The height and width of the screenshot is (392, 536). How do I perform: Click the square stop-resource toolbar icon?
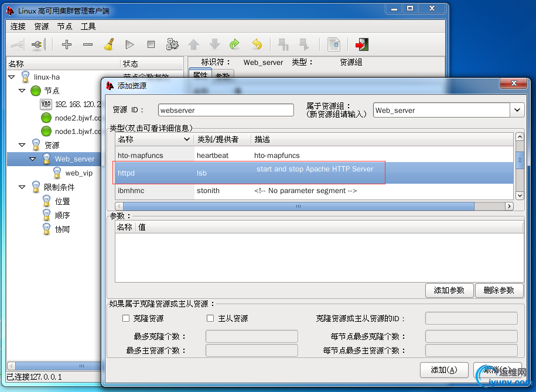pos(151,44)
